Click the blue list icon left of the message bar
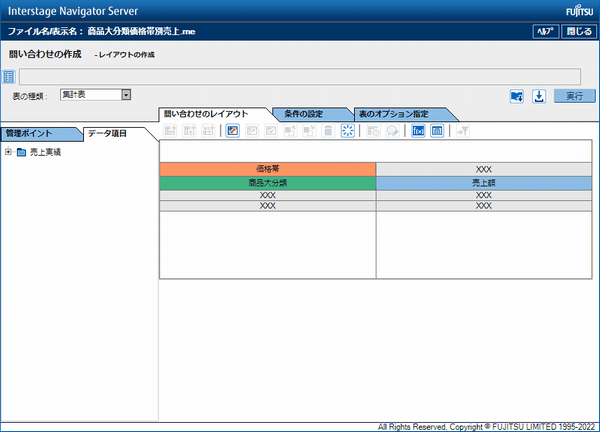 pos(8,77)
